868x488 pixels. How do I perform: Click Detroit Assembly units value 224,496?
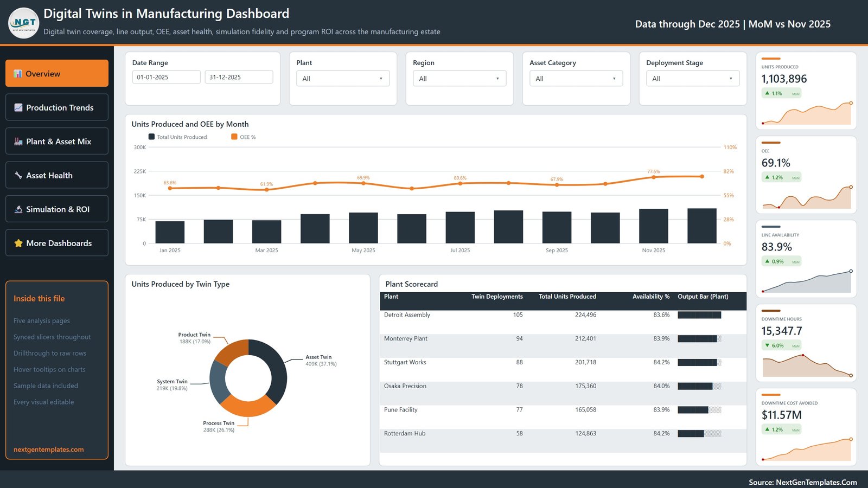(x=585, y=315)
